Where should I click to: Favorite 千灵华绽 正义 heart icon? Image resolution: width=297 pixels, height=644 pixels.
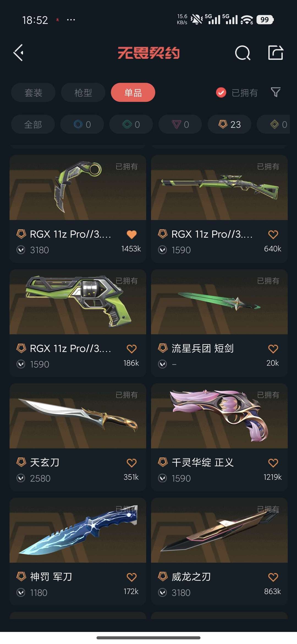pyautogui.click(x=273, y=463)
